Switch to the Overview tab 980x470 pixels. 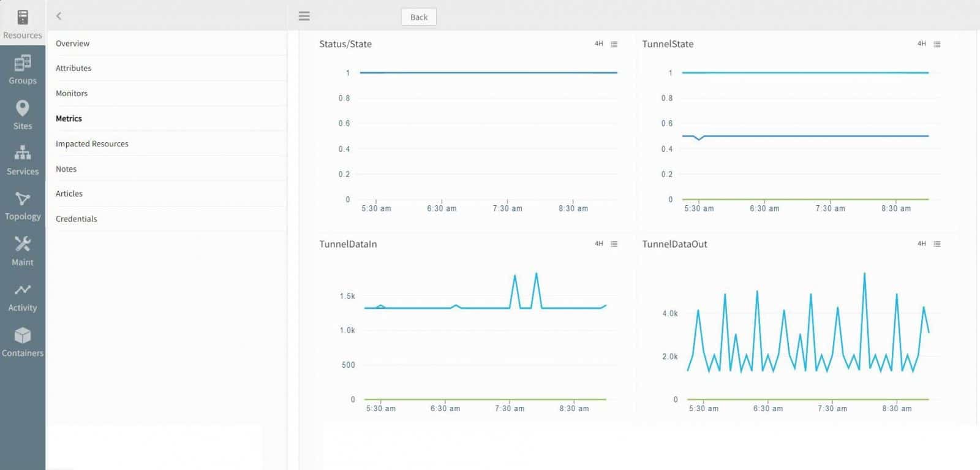click(x=72, y=44)
